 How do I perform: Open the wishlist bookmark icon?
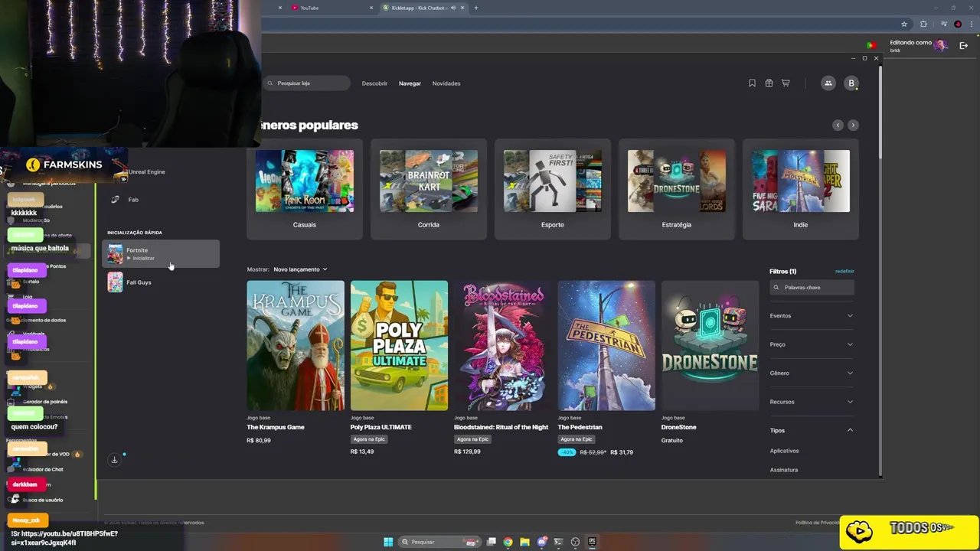752,83
